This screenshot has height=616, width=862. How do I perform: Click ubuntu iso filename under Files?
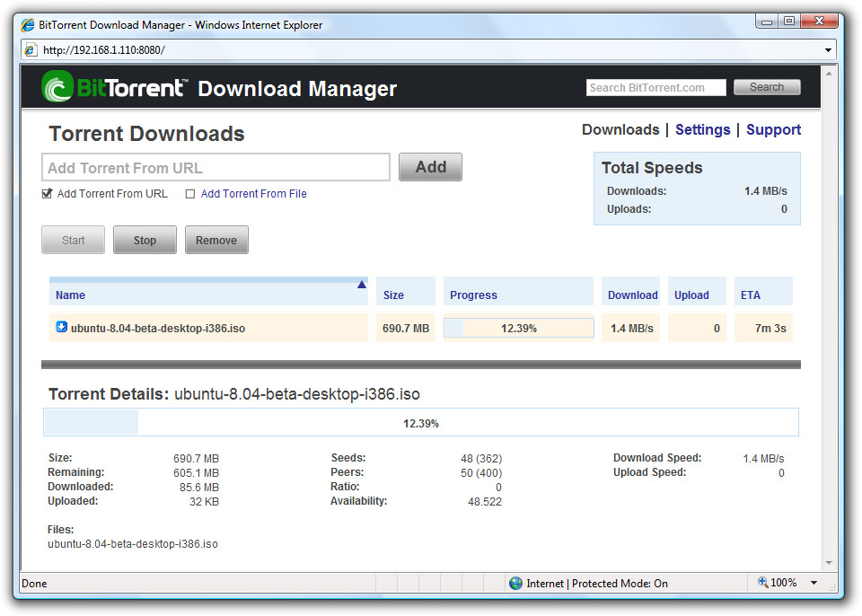(133, 544)
